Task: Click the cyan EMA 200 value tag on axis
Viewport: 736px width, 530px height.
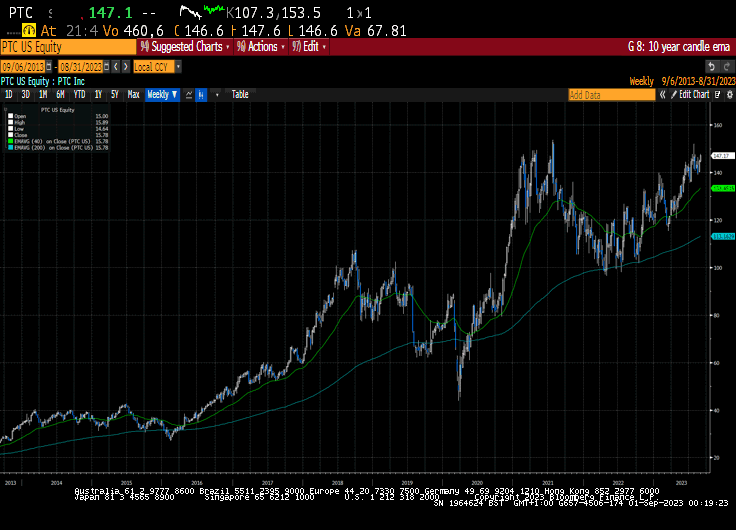Action: pos(723,237)
